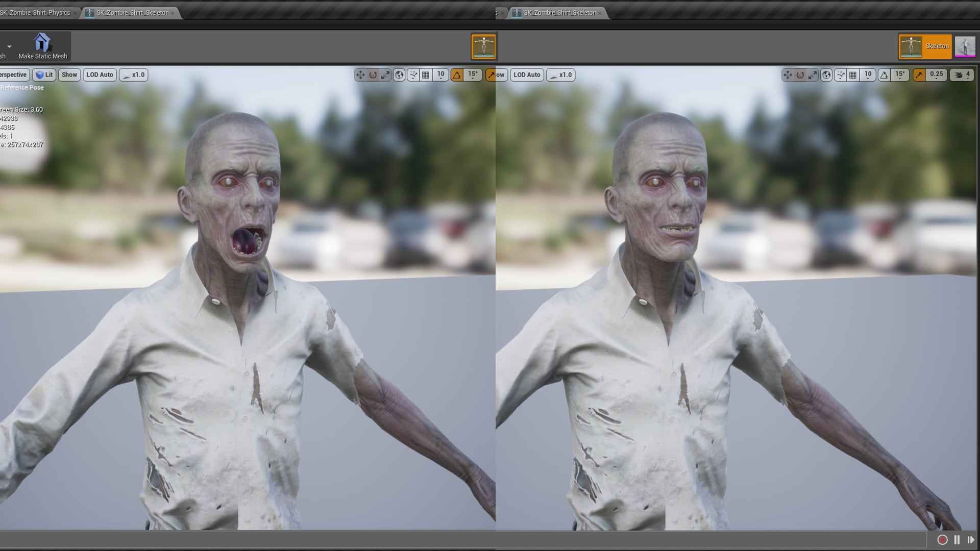Image resolution: width=980 pixels, height=551 pixels.
Task: Click skeleton mode icon in left toolbar
Action: (x=483, y=46)
